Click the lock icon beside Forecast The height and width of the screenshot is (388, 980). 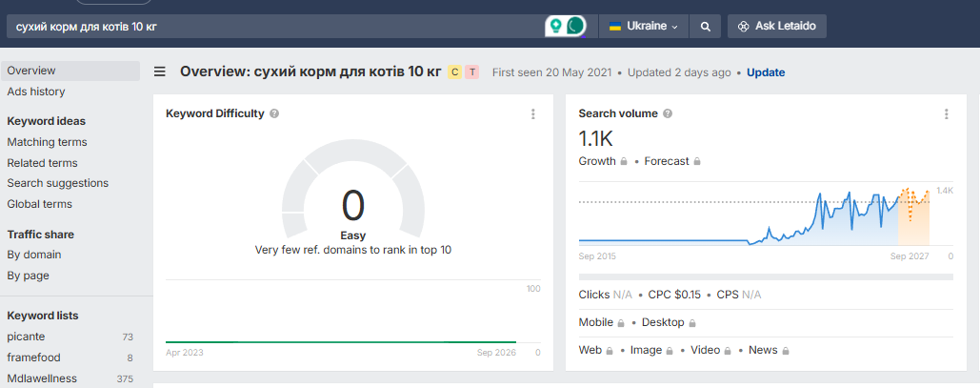697,161
